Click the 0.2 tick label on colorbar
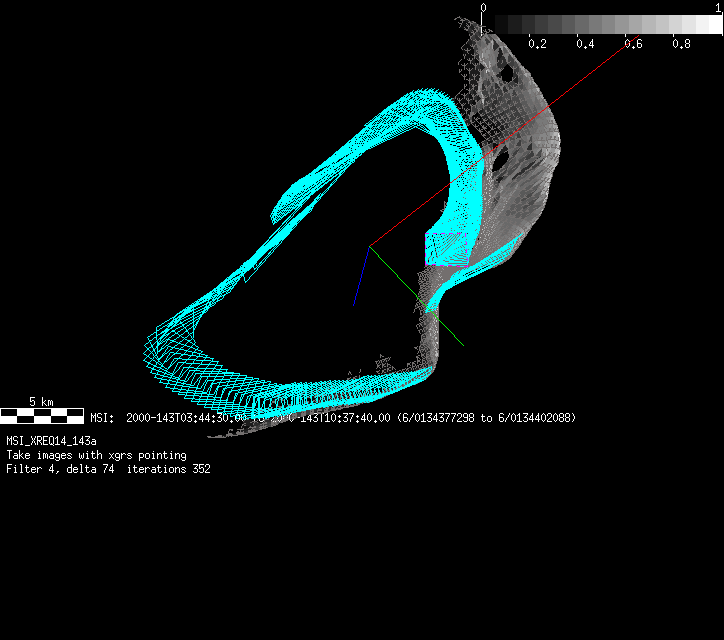Screen dimensions: 724x640 [x=537, y=45]
